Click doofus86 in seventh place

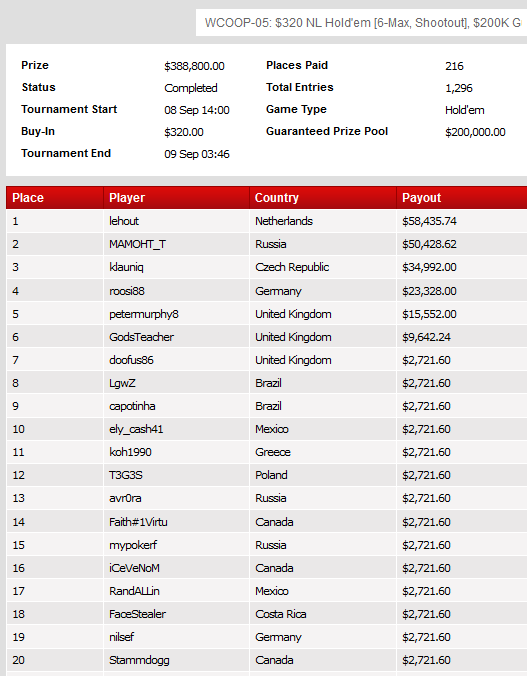click(131, 360)
